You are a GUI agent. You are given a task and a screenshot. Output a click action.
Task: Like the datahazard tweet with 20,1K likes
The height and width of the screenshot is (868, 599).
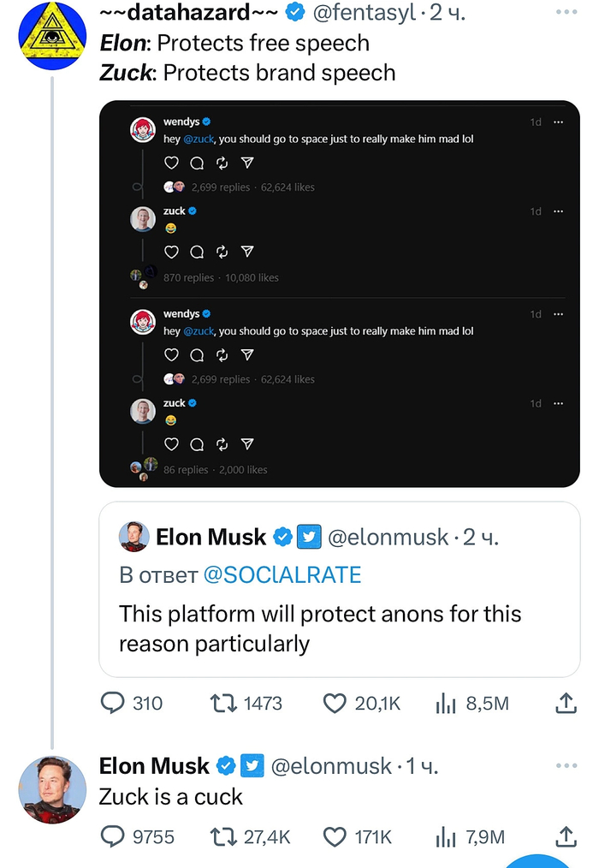point(335,703)
